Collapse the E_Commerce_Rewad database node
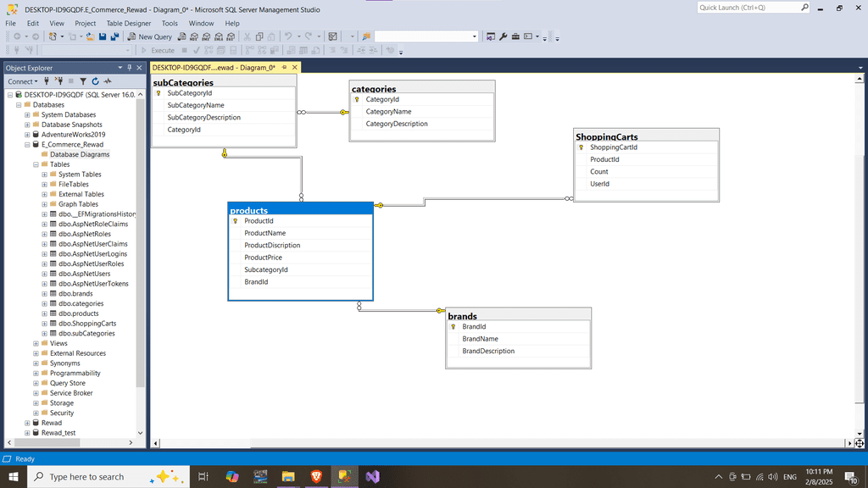 pos(27,144)
